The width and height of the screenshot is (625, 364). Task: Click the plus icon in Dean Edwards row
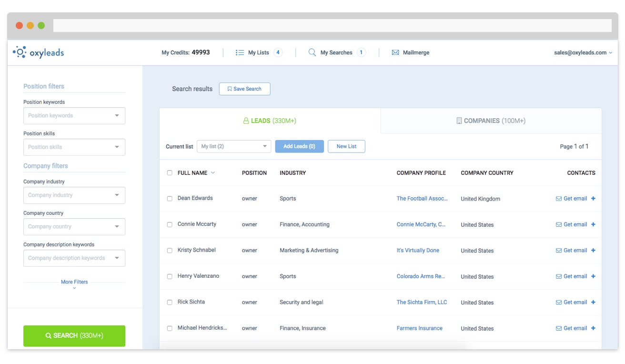[x=593, y=199]
